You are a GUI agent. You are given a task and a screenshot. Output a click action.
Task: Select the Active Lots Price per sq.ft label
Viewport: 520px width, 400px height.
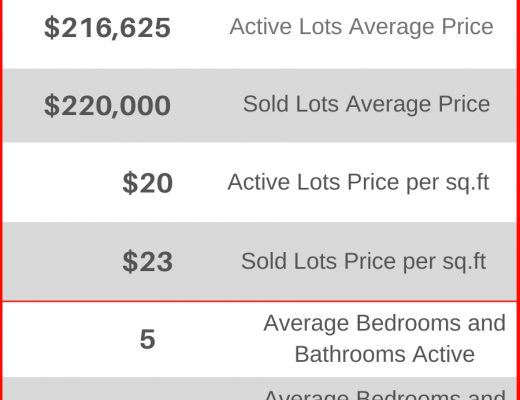358,183
